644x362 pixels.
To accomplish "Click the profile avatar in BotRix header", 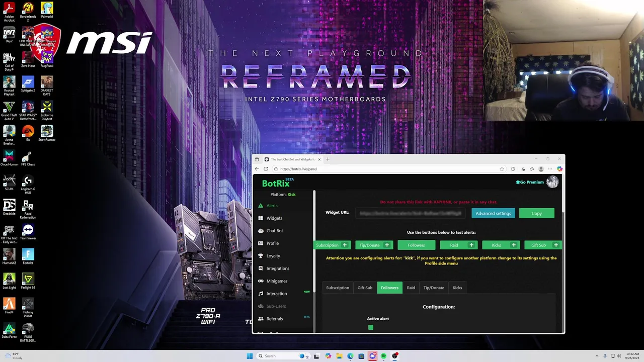I will [x=552, y=182].
